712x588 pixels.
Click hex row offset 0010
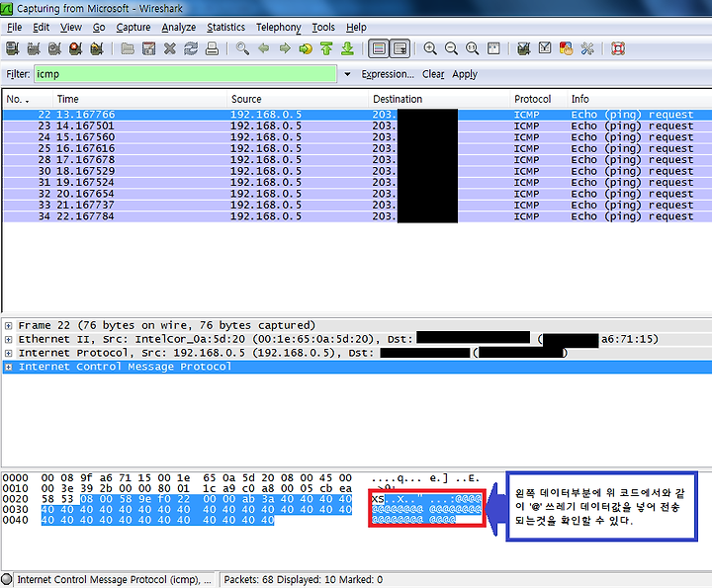pyautogui.click(x=16, y=488)
